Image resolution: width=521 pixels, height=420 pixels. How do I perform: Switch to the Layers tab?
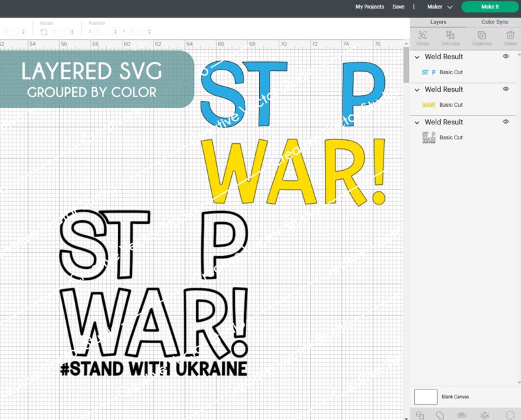438,22
